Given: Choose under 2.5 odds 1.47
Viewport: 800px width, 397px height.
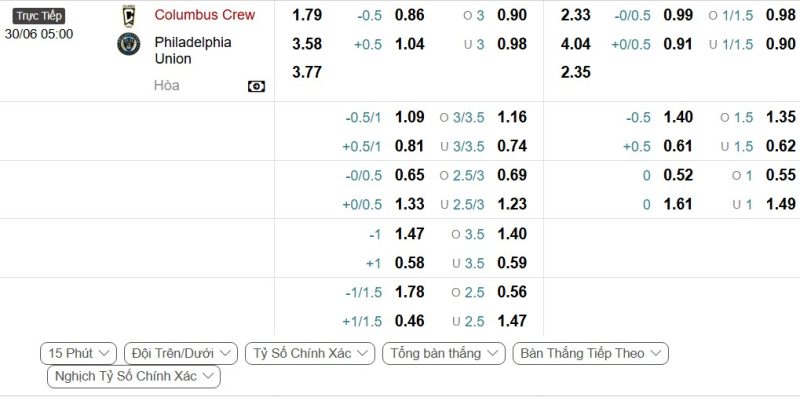Looking at the screenshot, I should point(512,320).
